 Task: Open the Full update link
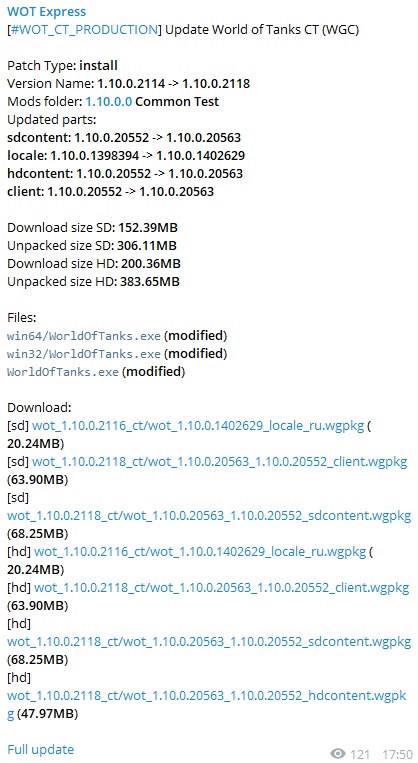40,749
